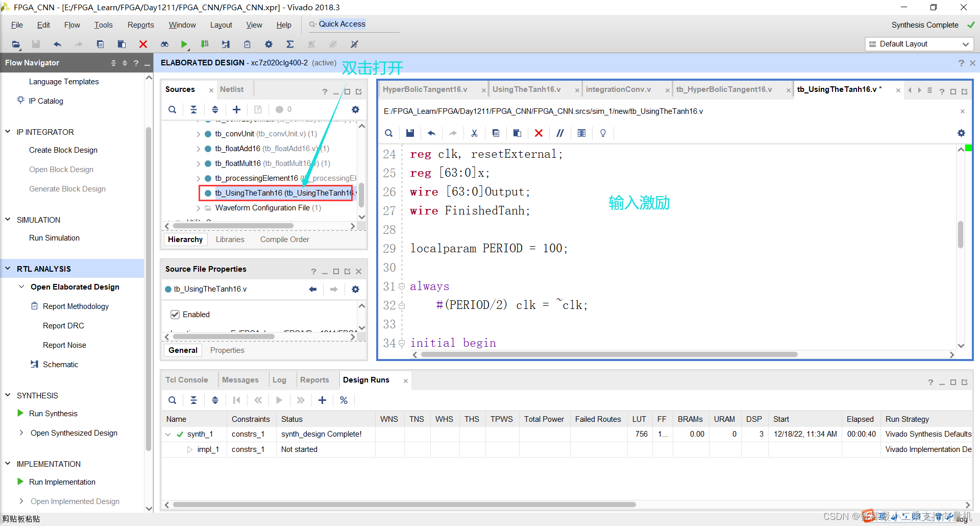Click Create Block Design link

(x=63, y=150)
